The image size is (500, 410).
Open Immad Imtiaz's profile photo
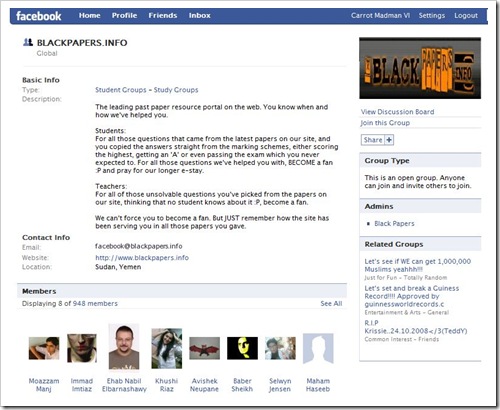pos(82,348)
